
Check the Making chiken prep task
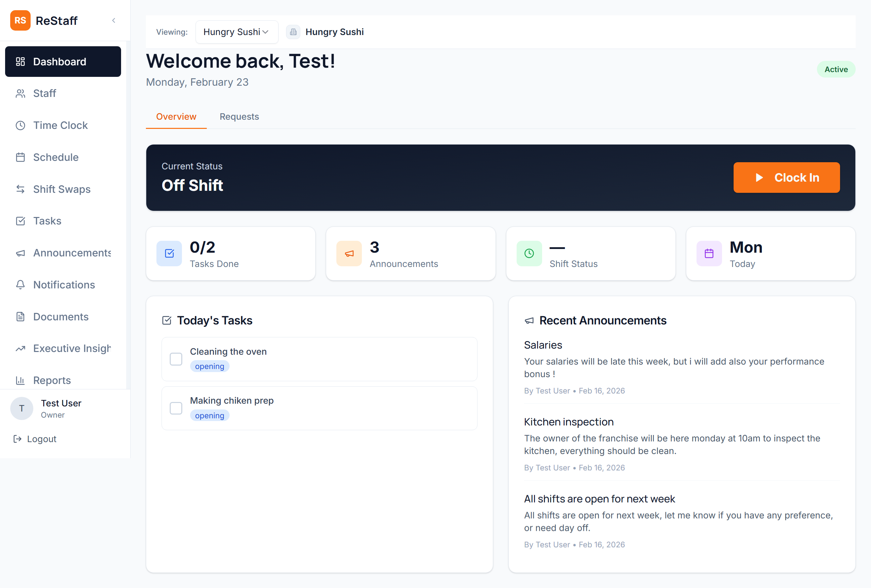coord(176,408)
